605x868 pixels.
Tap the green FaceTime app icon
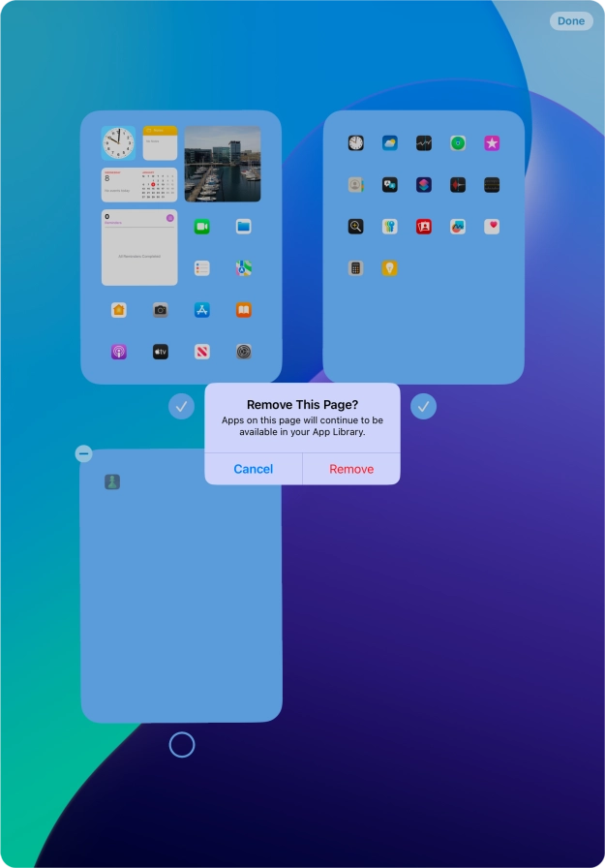[x=201, y=227]
